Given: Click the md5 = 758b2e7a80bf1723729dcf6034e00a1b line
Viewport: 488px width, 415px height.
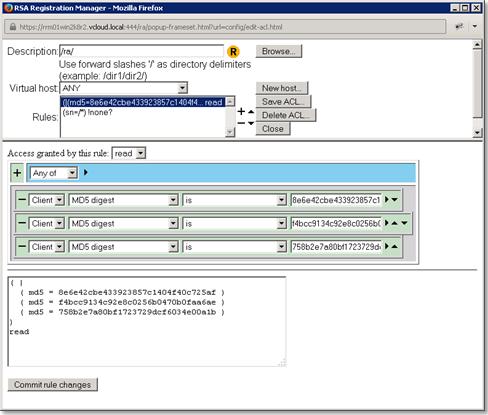Looking at the screenshot, I should click(x=122, y=312).
